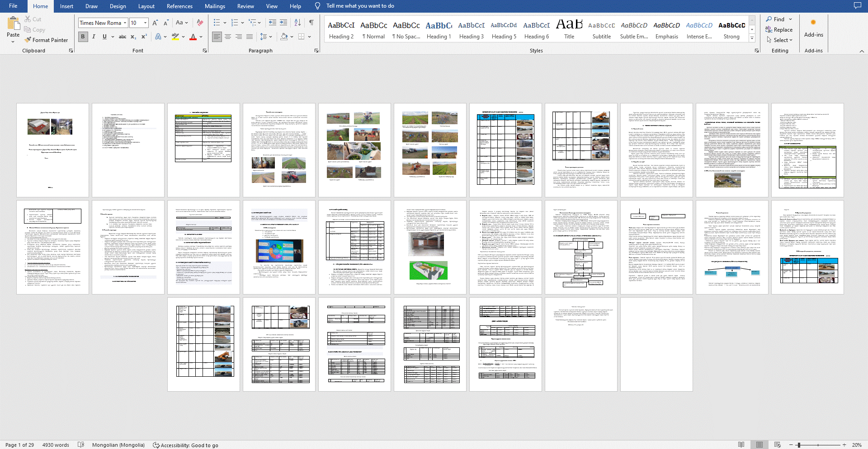The width and height of the screenshot is (868, 449).
Task: Toggle Bold formatting
Action: tap(83, 37)
